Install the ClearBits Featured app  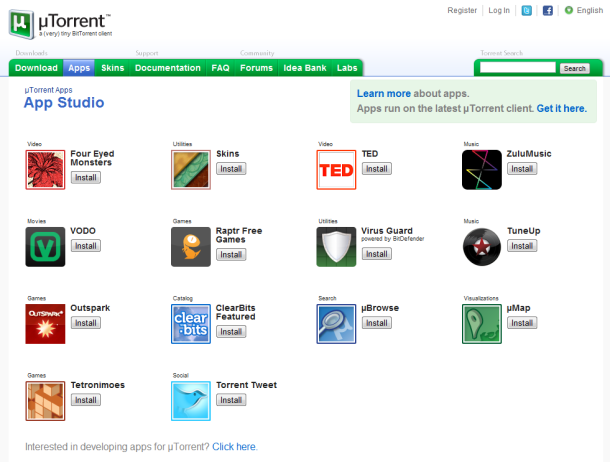pos(231,331)
